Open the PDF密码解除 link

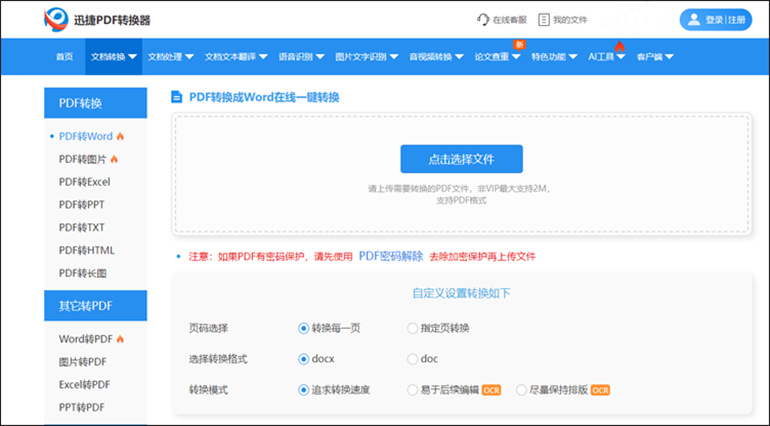click(x=391, y=256)
